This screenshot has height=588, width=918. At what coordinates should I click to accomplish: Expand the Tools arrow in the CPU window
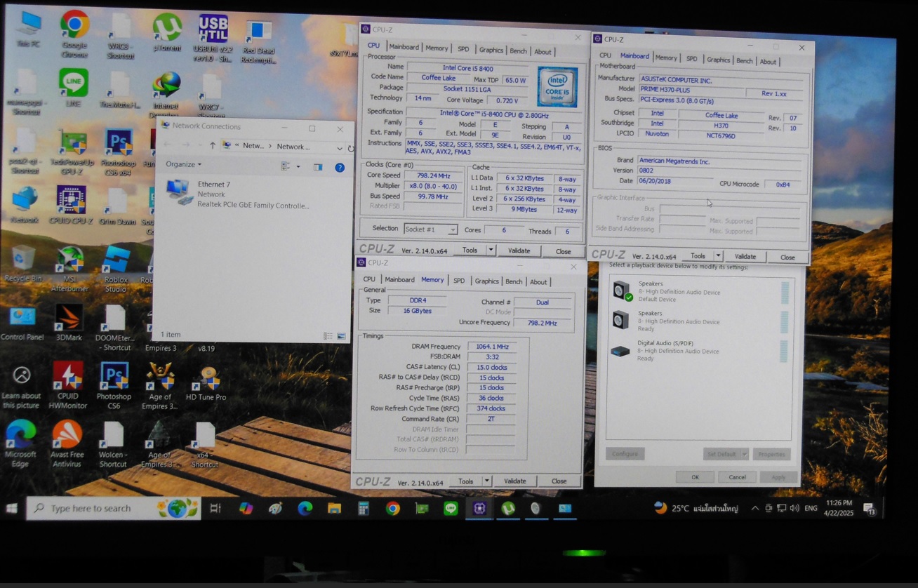tap(491, 250)
